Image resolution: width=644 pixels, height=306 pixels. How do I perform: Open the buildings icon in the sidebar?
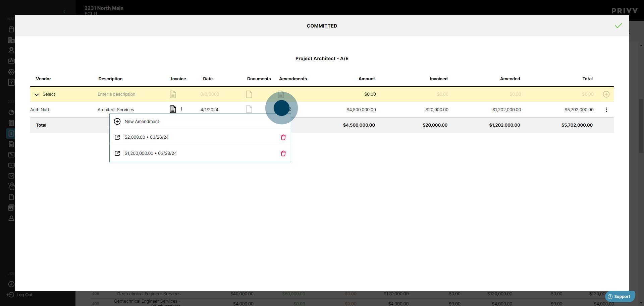point(11,40)
